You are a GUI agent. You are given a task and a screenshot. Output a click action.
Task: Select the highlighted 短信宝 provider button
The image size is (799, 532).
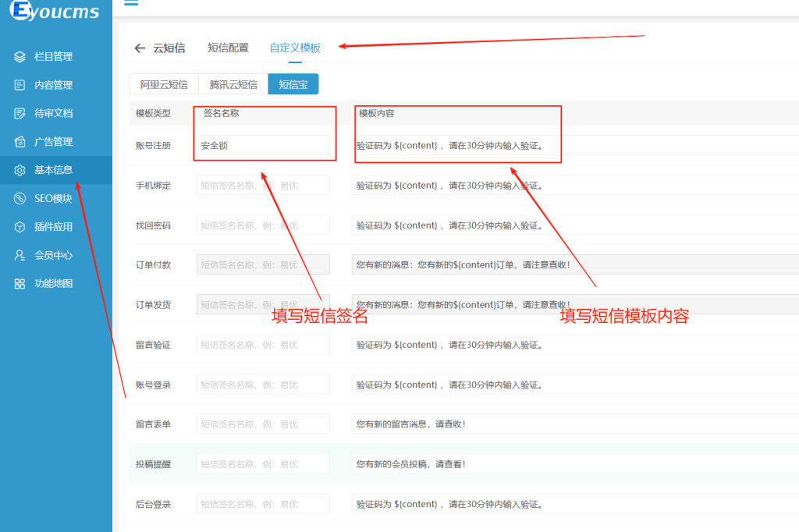tap(293, 83)
